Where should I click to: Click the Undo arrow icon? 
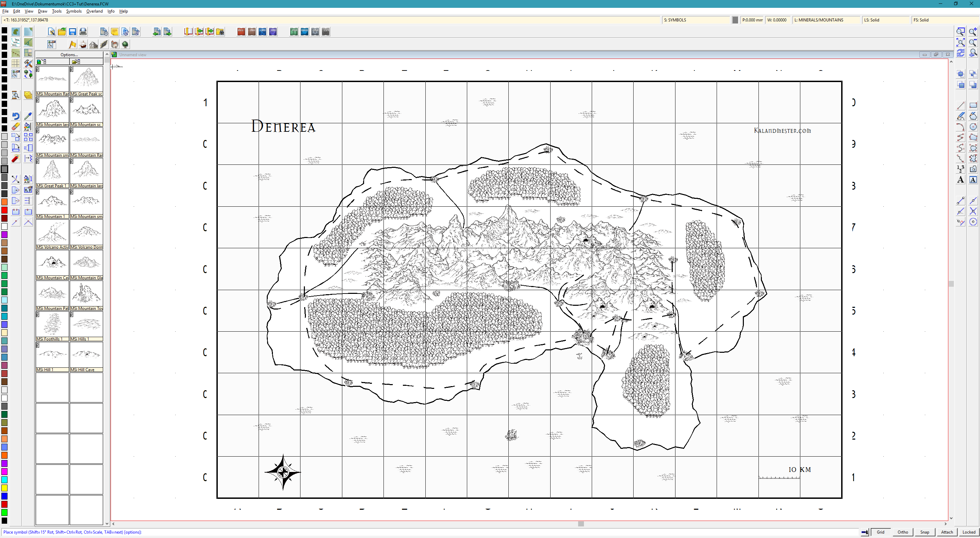coord(16,116)
